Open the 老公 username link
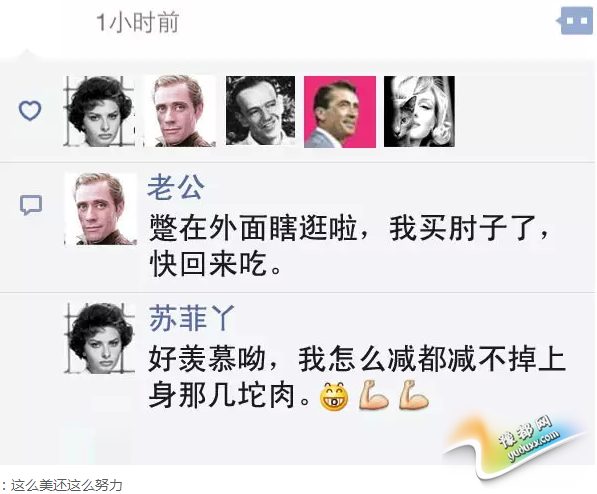This screenshot has height=494, width=597. (176, 187)
